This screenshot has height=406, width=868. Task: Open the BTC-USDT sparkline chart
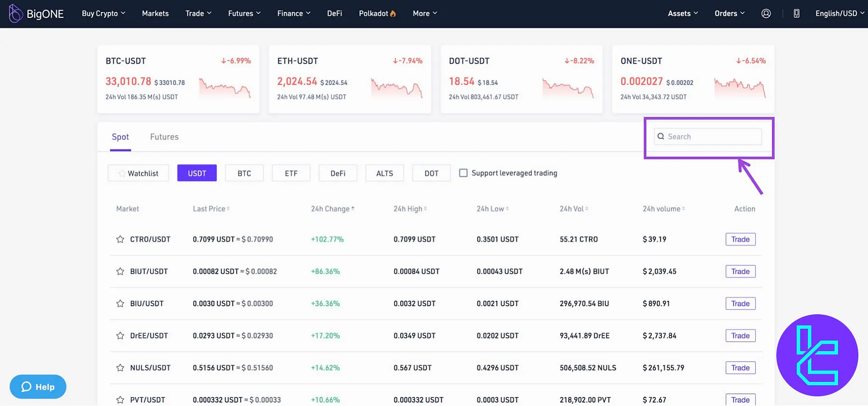(x=225, y=87)
